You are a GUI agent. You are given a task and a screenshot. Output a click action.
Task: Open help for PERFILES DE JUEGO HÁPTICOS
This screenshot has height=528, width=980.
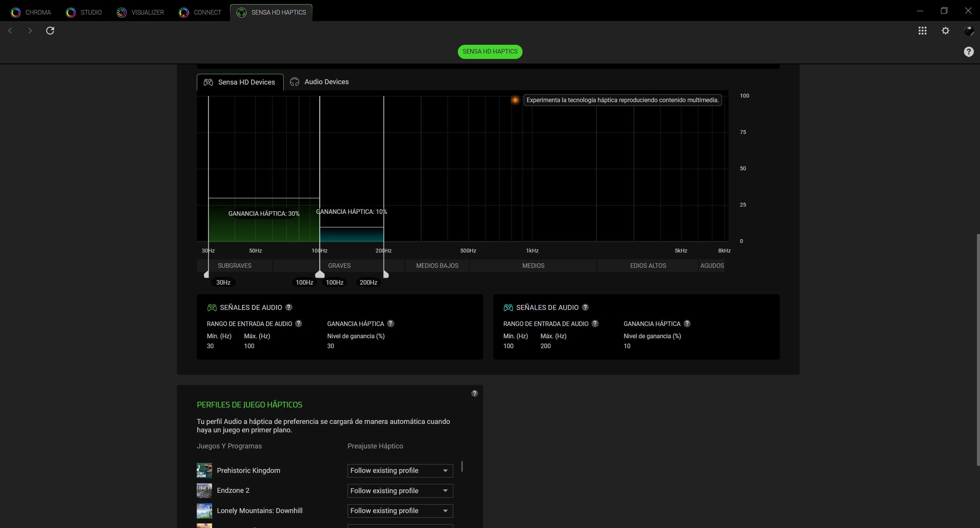pos(475,393)
